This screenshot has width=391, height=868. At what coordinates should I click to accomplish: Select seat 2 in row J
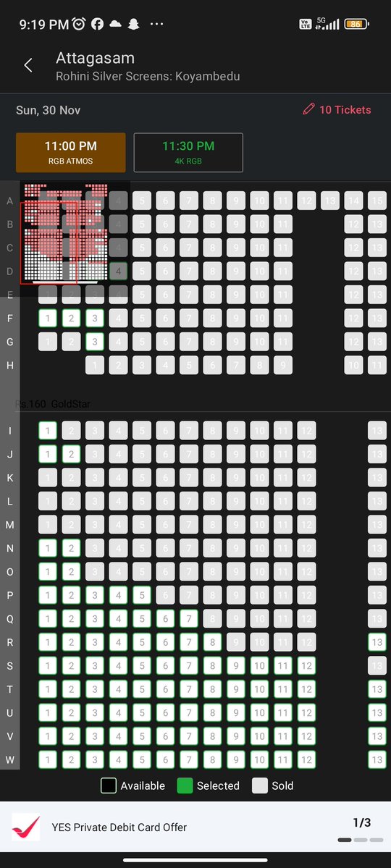pos(71,454)
